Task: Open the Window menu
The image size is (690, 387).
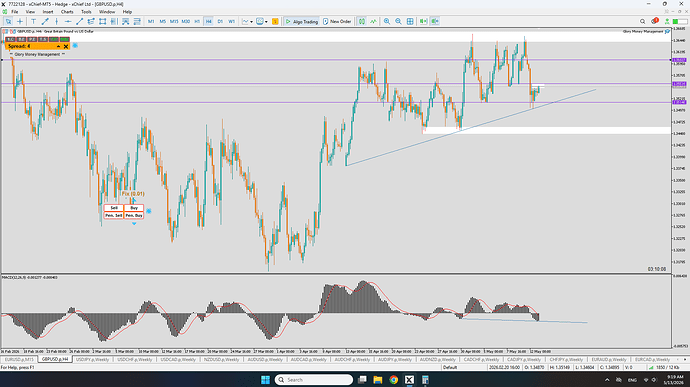Action: coord(107,12)
